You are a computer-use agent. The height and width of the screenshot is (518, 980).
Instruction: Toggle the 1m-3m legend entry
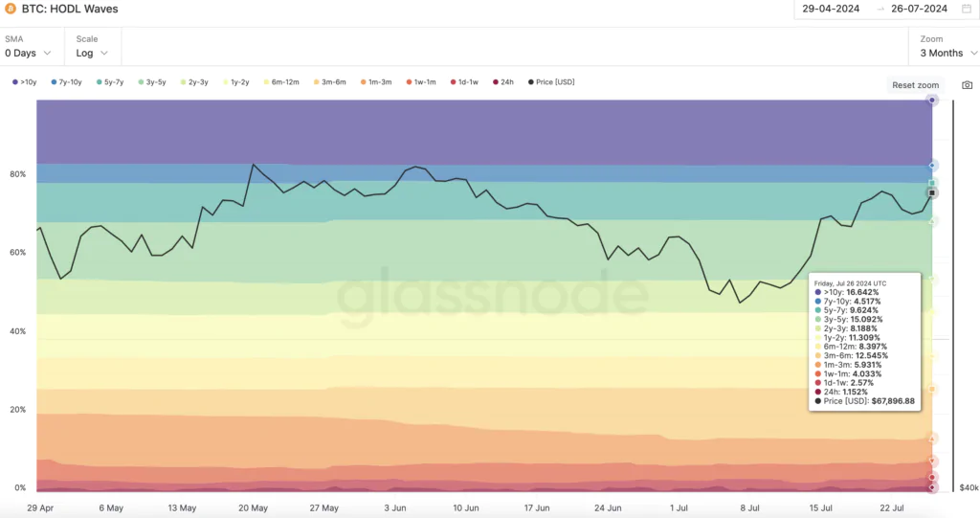[x=374, y=82]
